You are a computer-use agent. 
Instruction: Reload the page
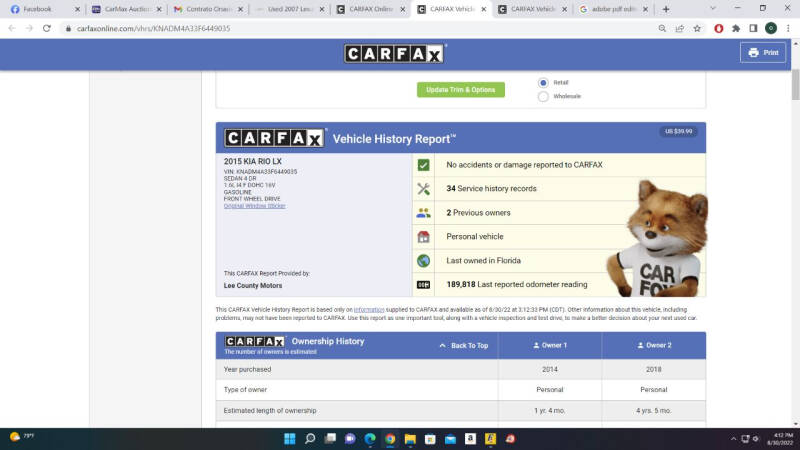coord(47,28)
